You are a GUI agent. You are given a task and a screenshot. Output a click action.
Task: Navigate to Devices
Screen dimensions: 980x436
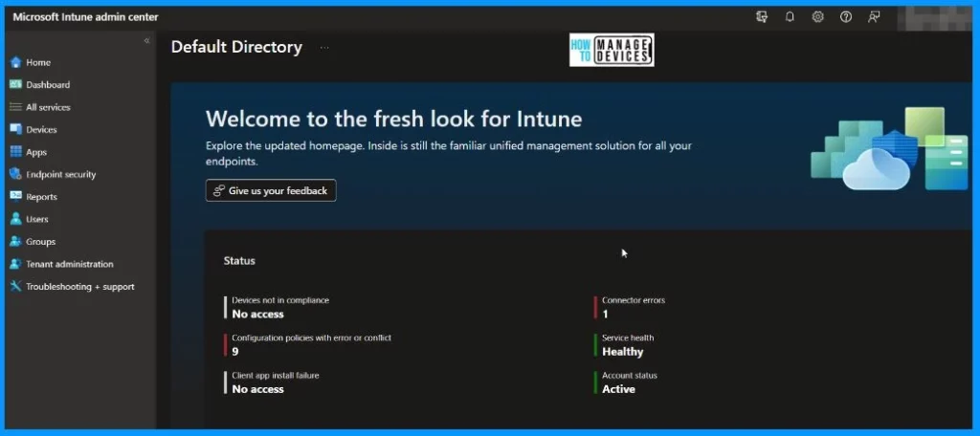point(41,129)
